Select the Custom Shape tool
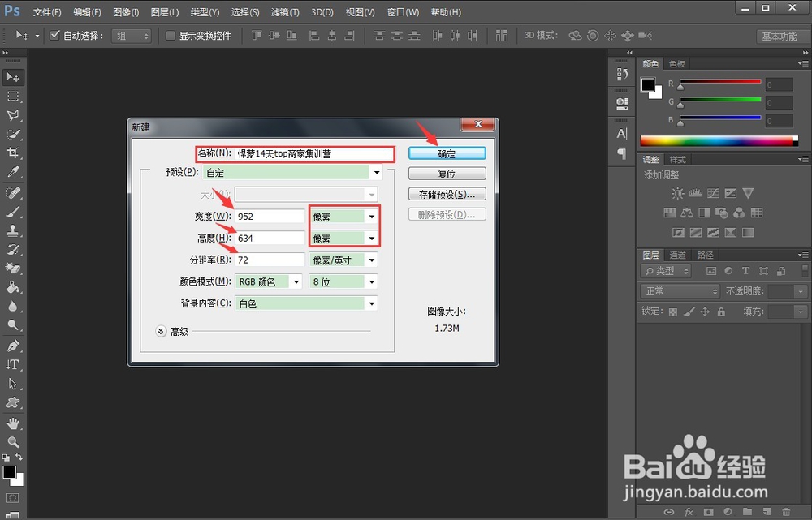Screen dimensions: 812x520 [x=13, y=402]
